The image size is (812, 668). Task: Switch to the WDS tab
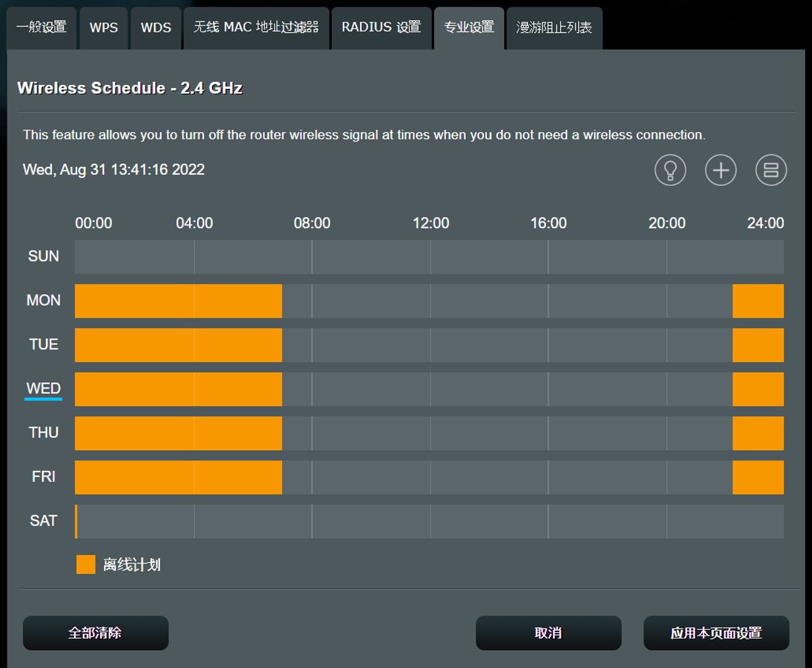pyautogui.click(x=156, y=28)
